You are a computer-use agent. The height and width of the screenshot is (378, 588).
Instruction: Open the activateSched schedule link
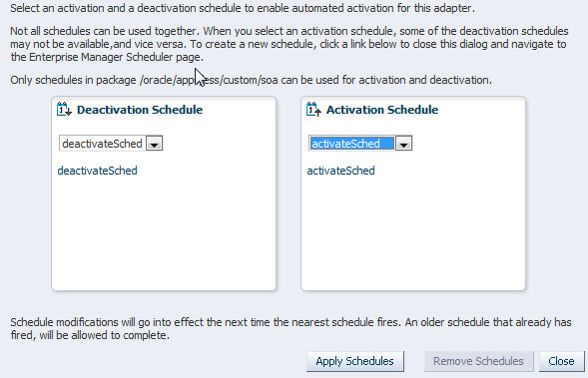coord(340,171)
